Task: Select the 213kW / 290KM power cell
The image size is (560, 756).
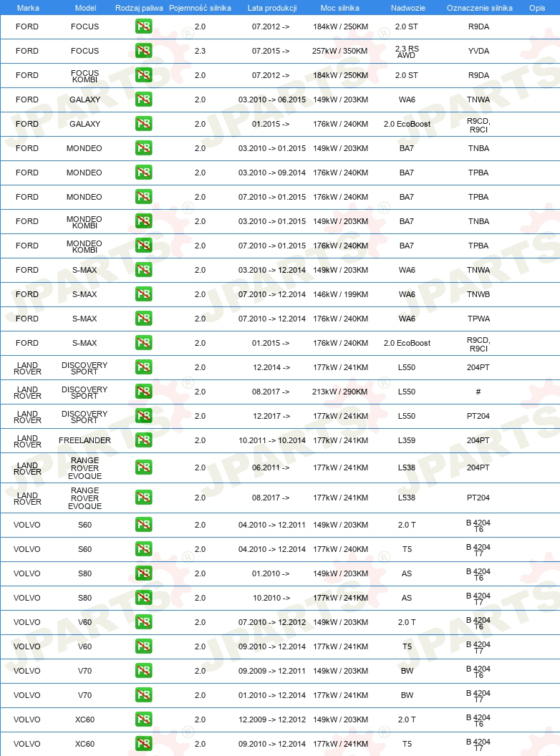Action: (x=339, y=392)
